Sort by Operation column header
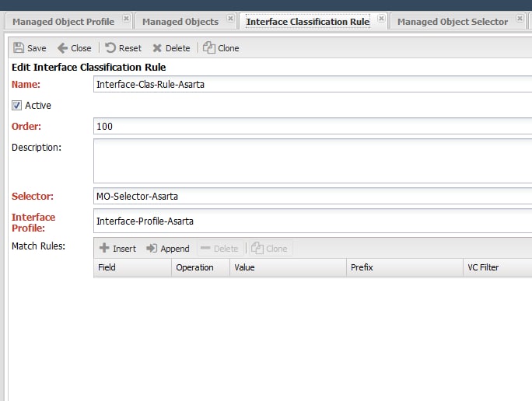The width and height of the screenshot is (532, 401). [x=201, y=267]
